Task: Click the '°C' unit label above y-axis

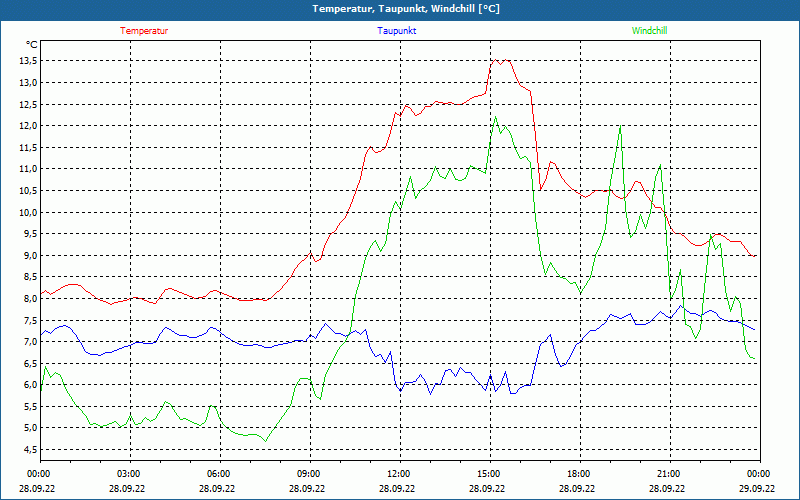Action: tap(32, 45)
